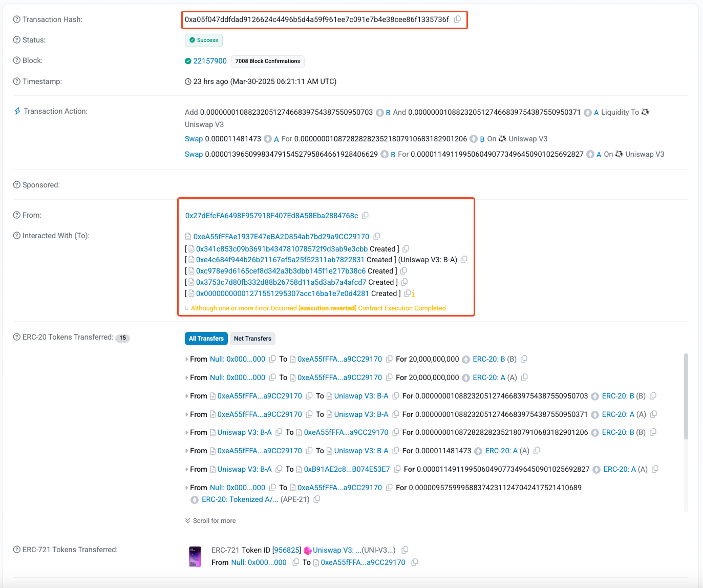Open the contract document icon beside 0xeA55fFFAe address

[x=188, y=236]
